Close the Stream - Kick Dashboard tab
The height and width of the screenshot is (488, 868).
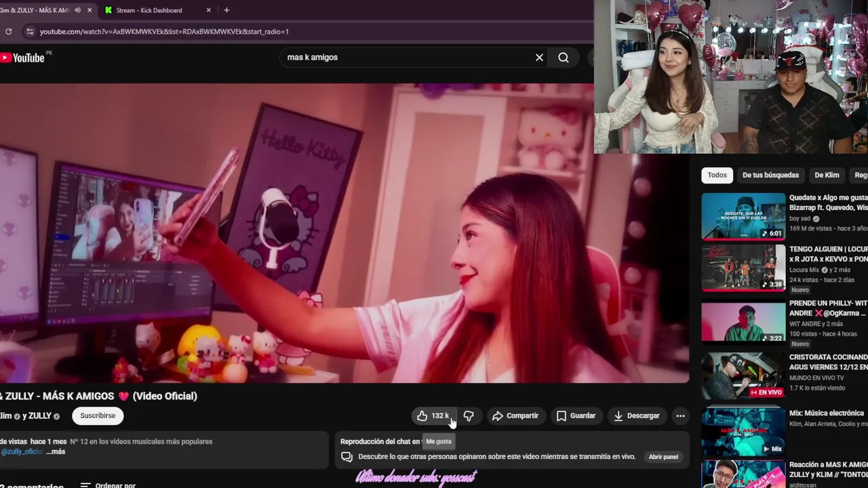(208, 10)
